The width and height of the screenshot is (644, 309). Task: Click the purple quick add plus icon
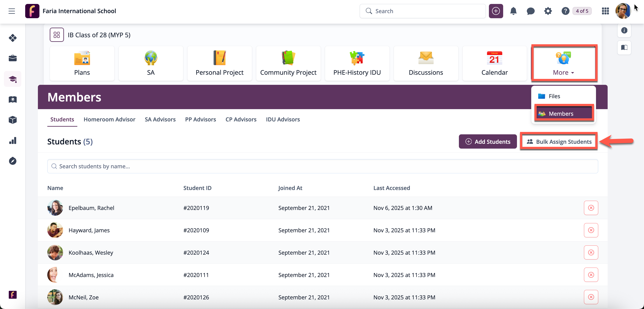(496, 11)
